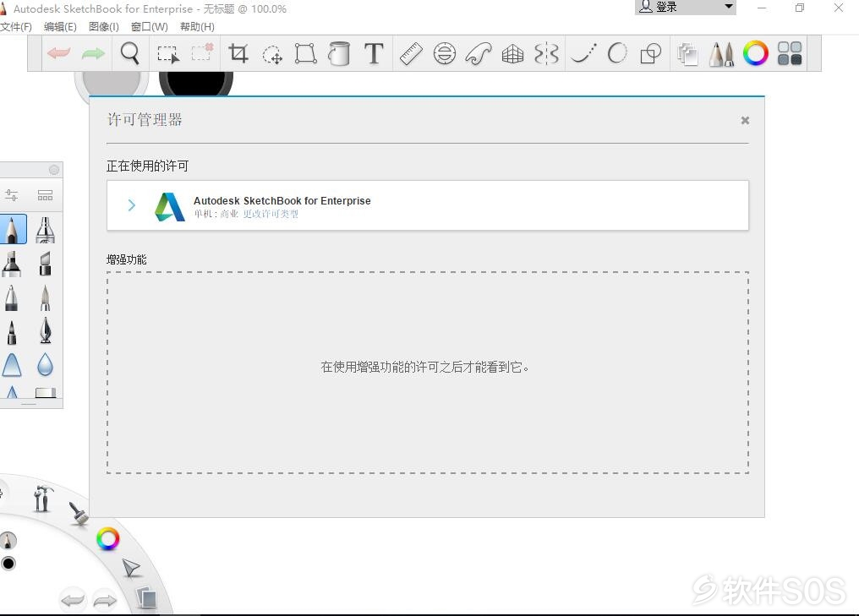Image resolution: width=859 pixels, height=616 pixels.
Task: Click the lagoon Undo arrow
Action: pos(73,600)
